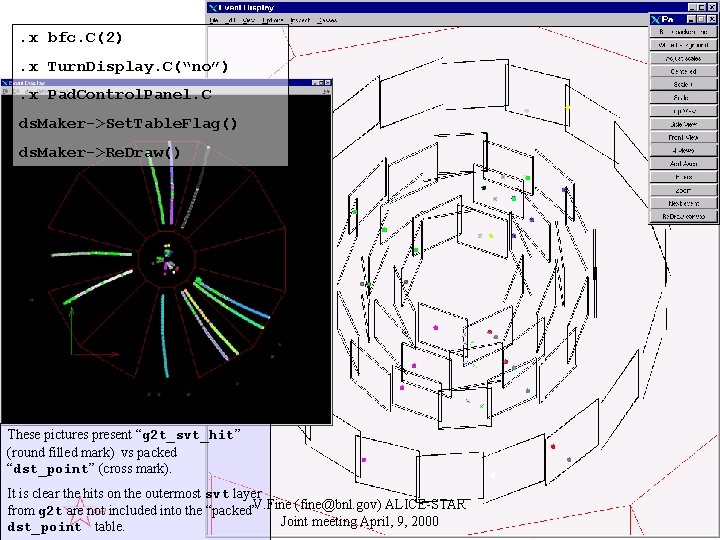This screenshot has height=540, width=720.
Task: Click the Zoom button in the pad panel
Action: (x=683, y=190)
